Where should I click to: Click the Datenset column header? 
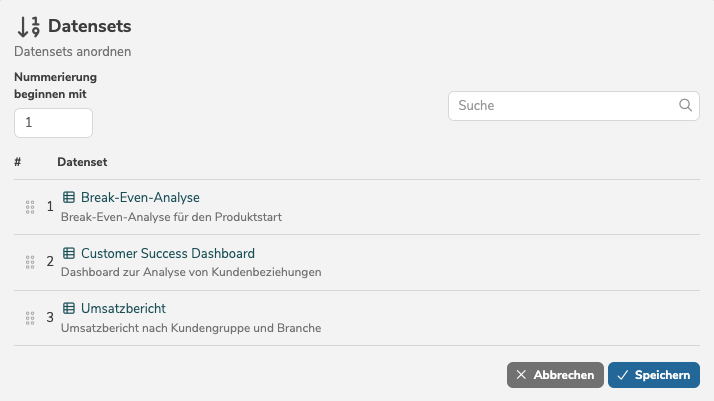(82, 161)
